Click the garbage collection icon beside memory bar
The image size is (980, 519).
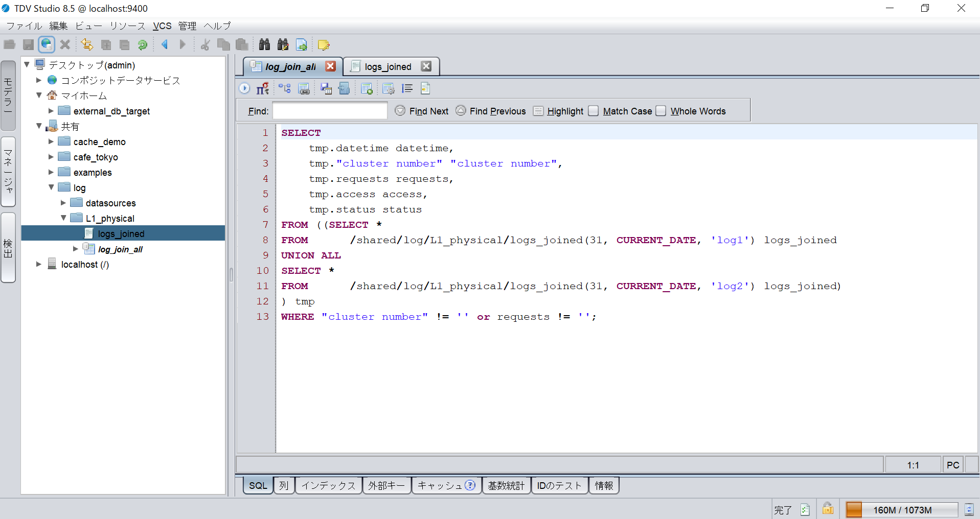(x=969, y=509)
